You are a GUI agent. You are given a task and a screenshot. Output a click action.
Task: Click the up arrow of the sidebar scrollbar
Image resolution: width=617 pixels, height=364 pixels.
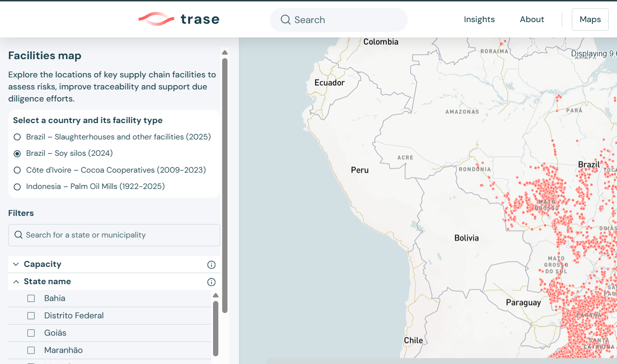[x=225, y=52]
